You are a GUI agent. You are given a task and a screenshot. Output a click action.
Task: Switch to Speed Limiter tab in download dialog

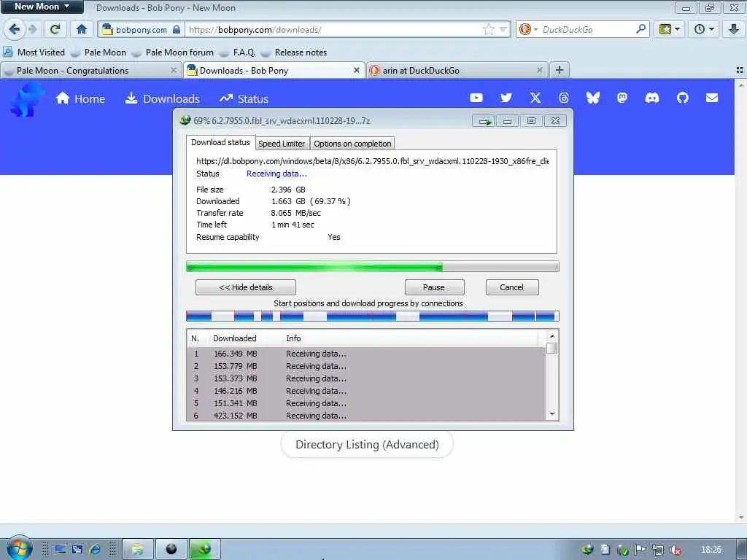tap(282, 144)
